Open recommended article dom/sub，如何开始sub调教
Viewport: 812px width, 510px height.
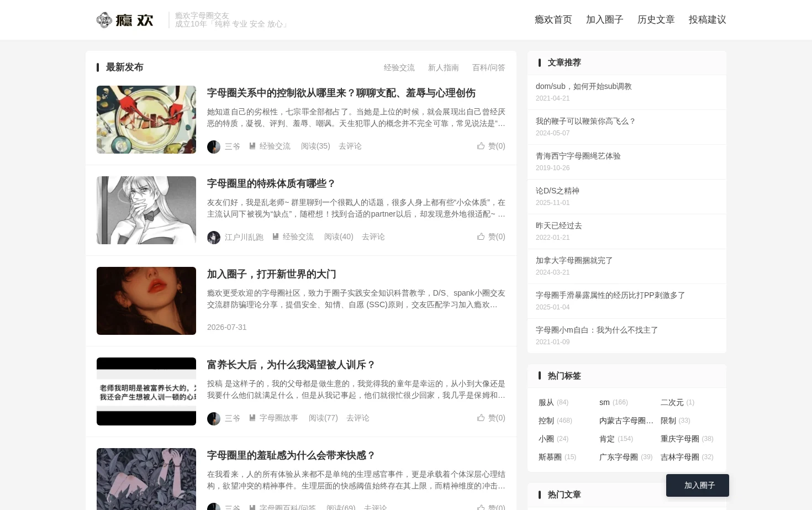click(x=583, y=86)
